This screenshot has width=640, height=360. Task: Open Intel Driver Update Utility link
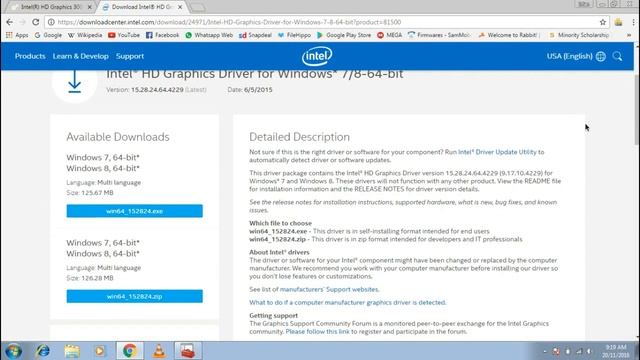[x=497, y=152]
